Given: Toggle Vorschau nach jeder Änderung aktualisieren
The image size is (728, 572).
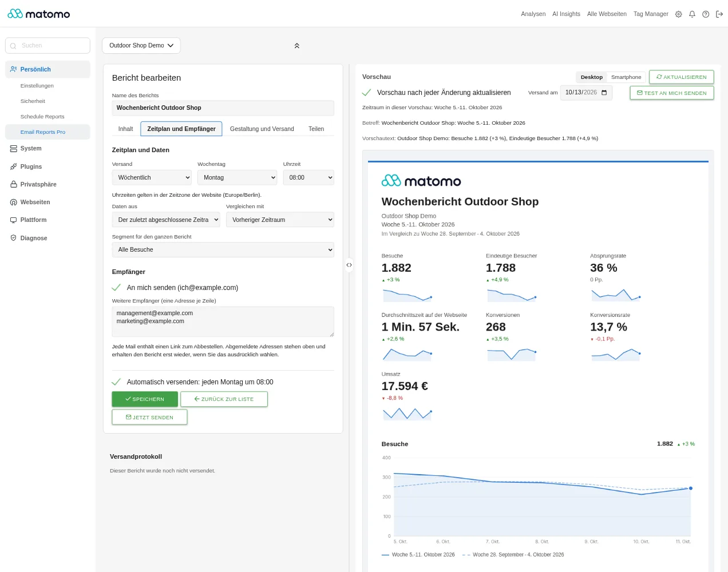Looking at the screenshot, I should point(367,92).
